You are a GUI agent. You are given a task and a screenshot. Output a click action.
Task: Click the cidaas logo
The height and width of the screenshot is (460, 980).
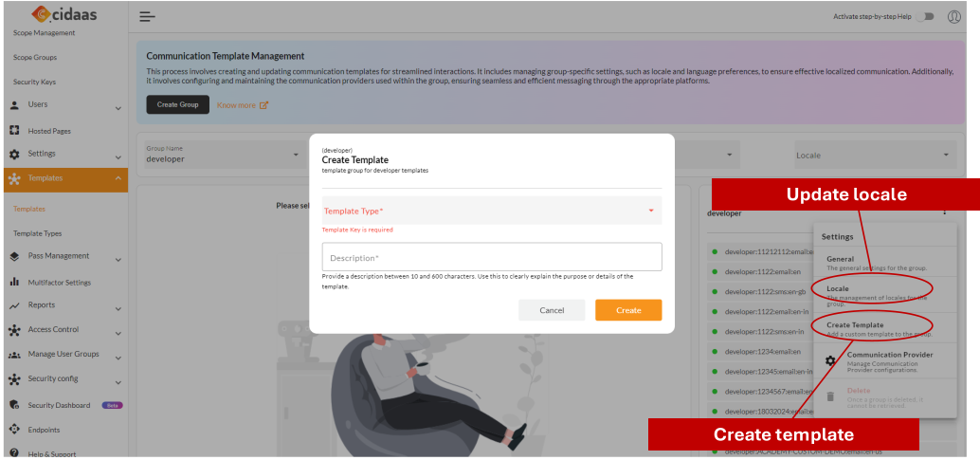[64, 13]
